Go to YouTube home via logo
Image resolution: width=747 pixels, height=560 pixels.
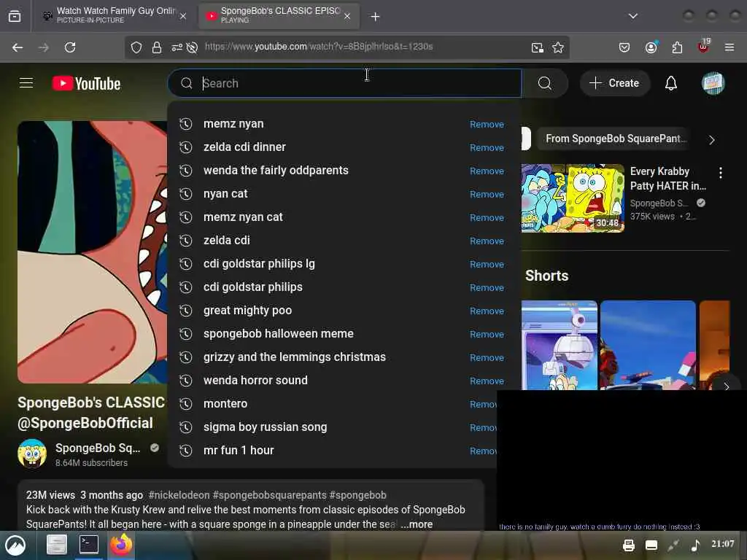tap(86, 84)
